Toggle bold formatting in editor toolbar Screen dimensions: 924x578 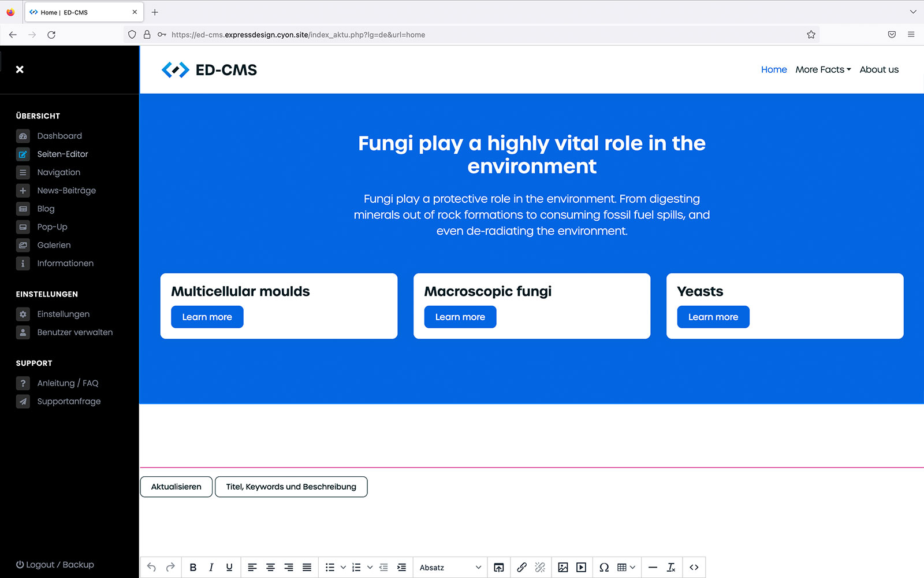[193, 568]
